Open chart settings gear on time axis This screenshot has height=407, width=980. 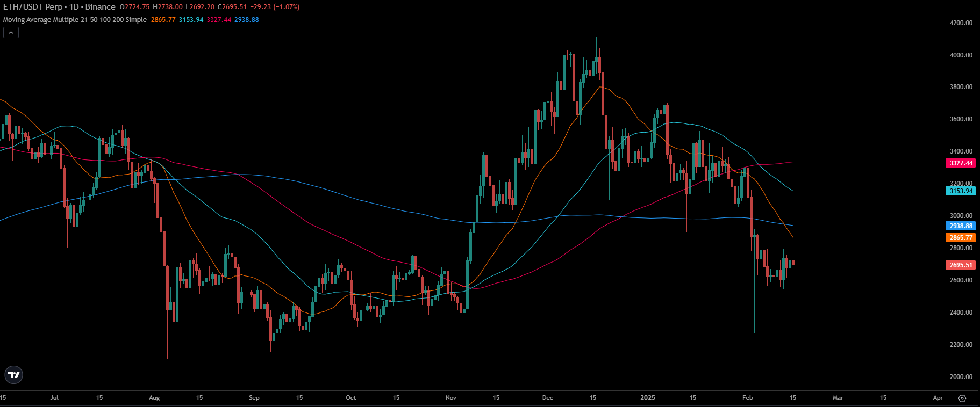pos(962,398)
